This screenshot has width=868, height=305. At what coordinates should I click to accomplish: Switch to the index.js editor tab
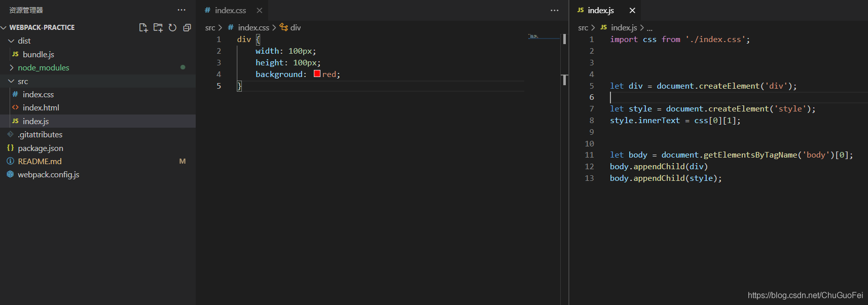pos(605,10)
